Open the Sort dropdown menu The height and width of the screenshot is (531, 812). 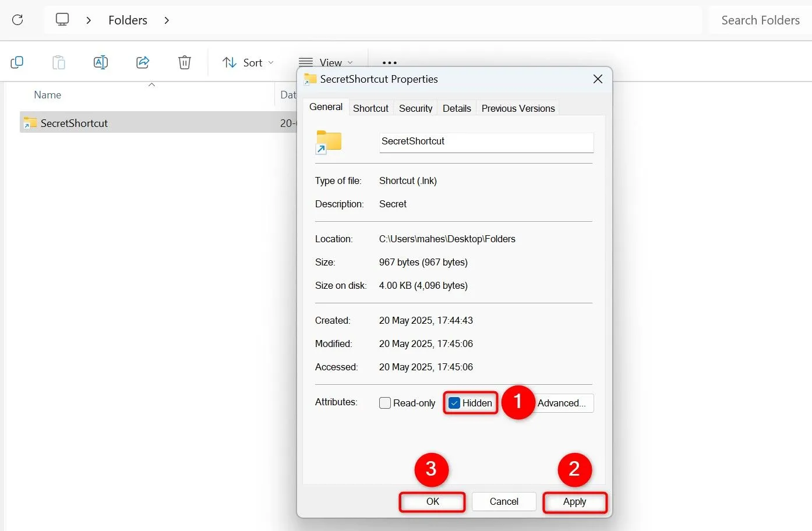coord(248,62)
